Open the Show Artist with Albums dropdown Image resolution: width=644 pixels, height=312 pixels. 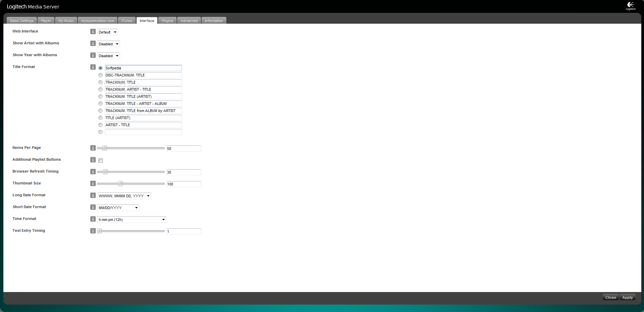point(109,44)
